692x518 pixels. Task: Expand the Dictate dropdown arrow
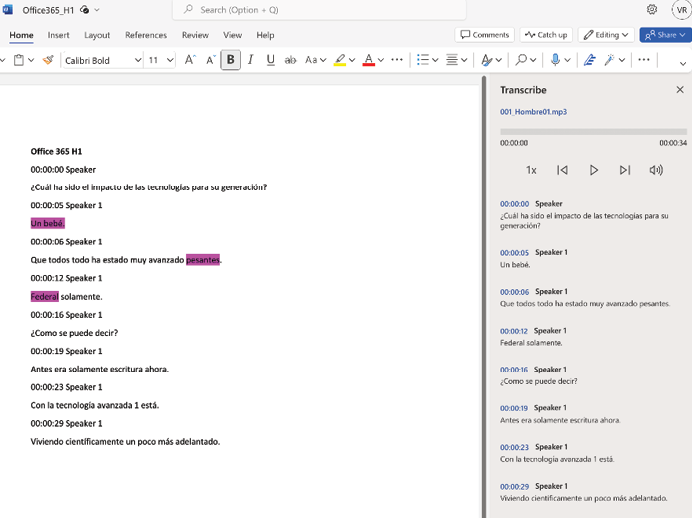pyautogui.click(x=568, y=60)
